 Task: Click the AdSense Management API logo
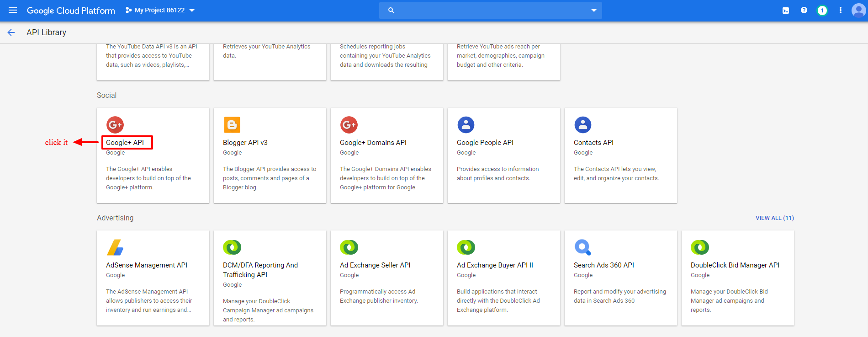[x=115, y=247]
